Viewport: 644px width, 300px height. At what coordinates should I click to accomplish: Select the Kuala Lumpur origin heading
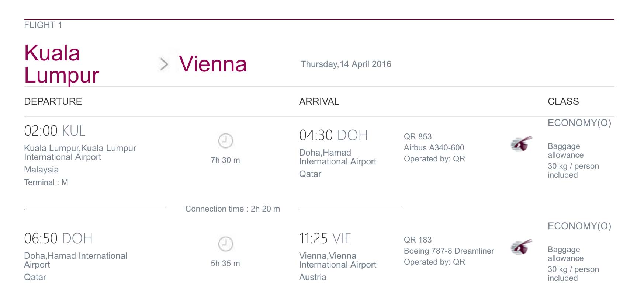tap(62, 64)
